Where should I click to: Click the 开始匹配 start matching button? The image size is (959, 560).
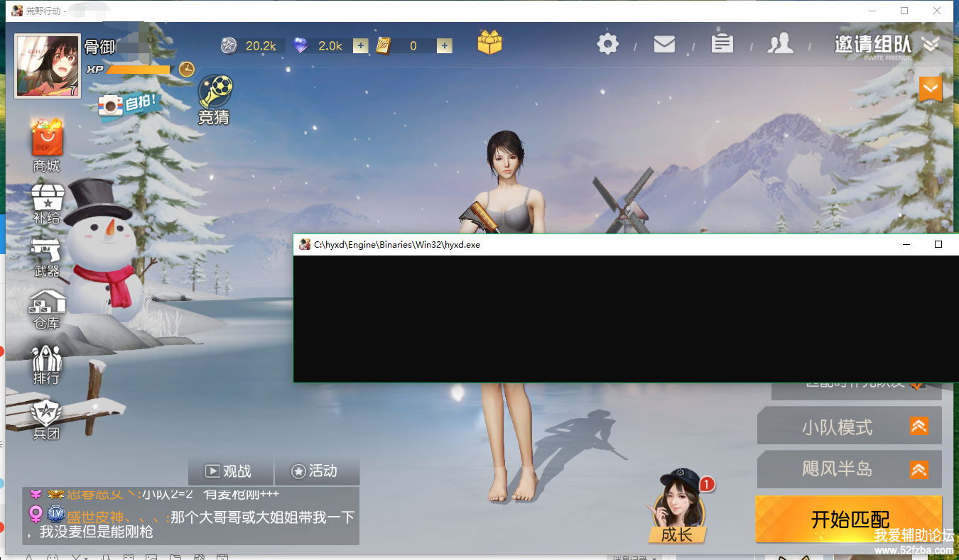[x=849, y=518]
